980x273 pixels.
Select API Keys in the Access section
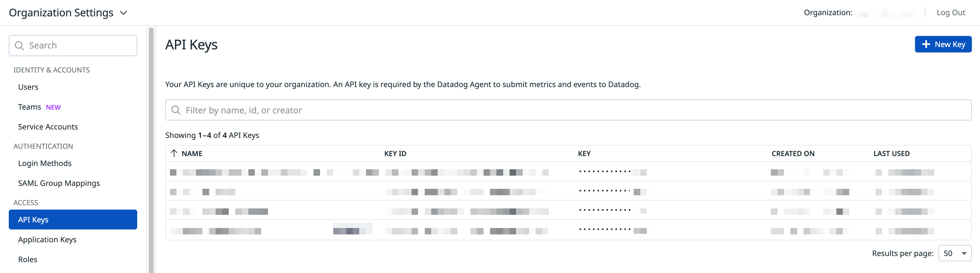[33, 220]
